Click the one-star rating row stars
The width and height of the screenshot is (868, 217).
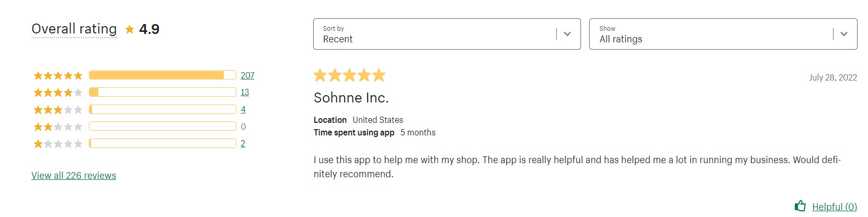[x=58, y=143]
